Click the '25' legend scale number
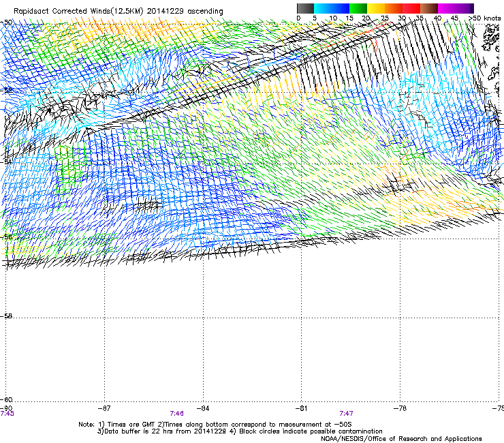 point(385,18)
